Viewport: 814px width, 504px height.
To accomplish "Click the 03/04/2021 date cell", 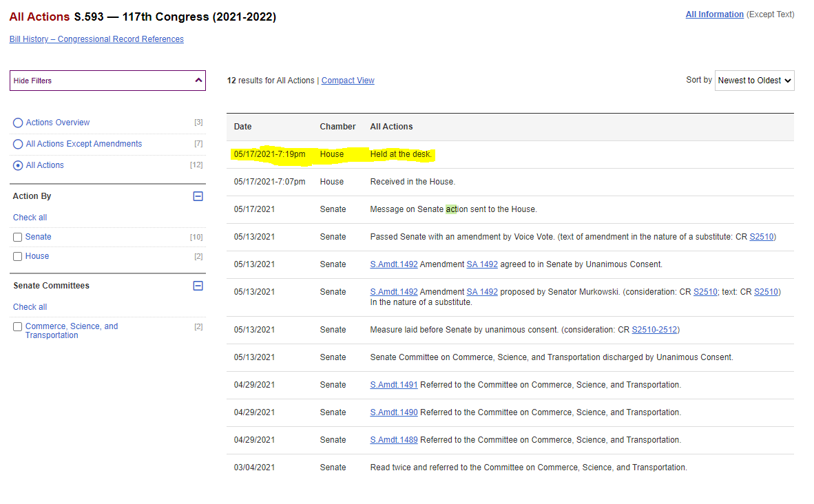I will [254, 467].
